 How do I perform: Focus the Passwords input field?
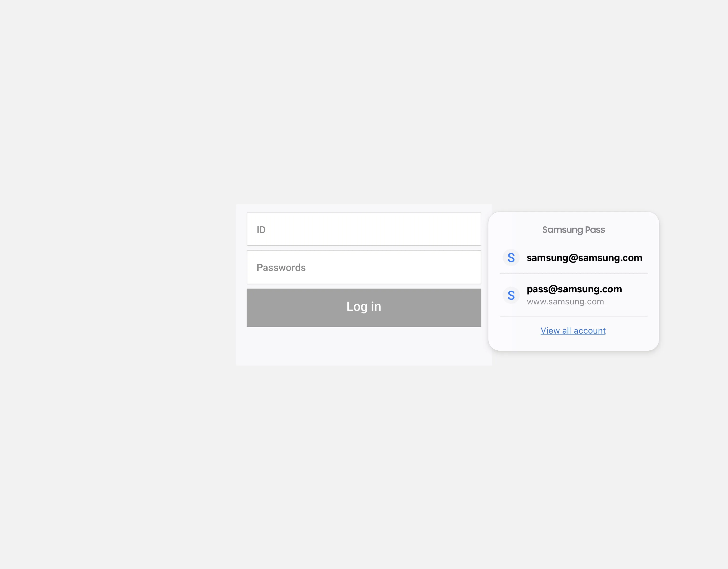364,267
